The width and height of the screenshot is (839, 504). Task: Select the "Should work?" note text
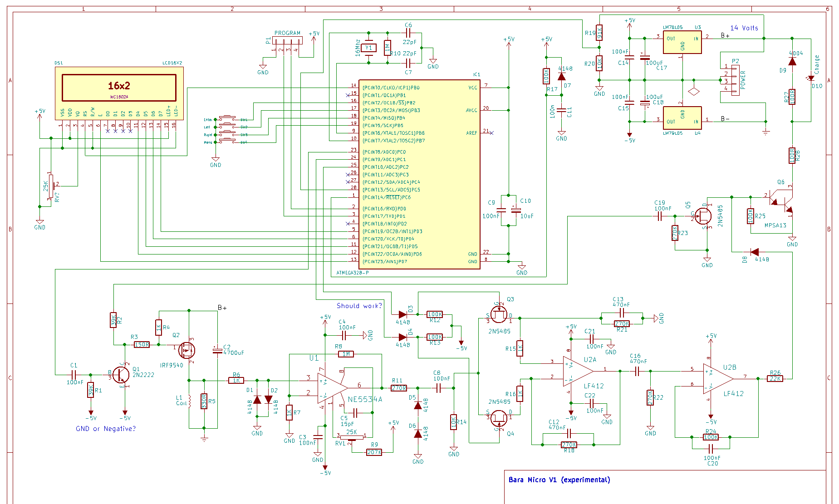tap(359, 306)
